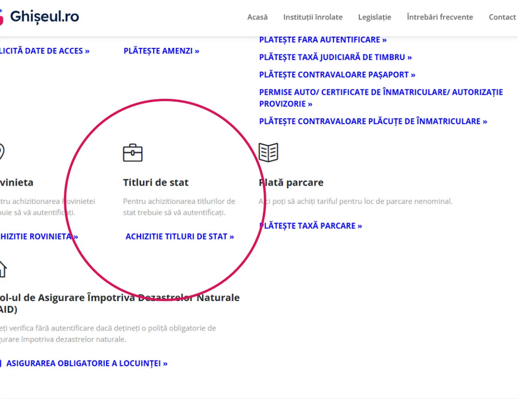Viewport: 532px width, 399px height.
Task: Click the open book icon above Plată parcare
Action: point(268,153)
